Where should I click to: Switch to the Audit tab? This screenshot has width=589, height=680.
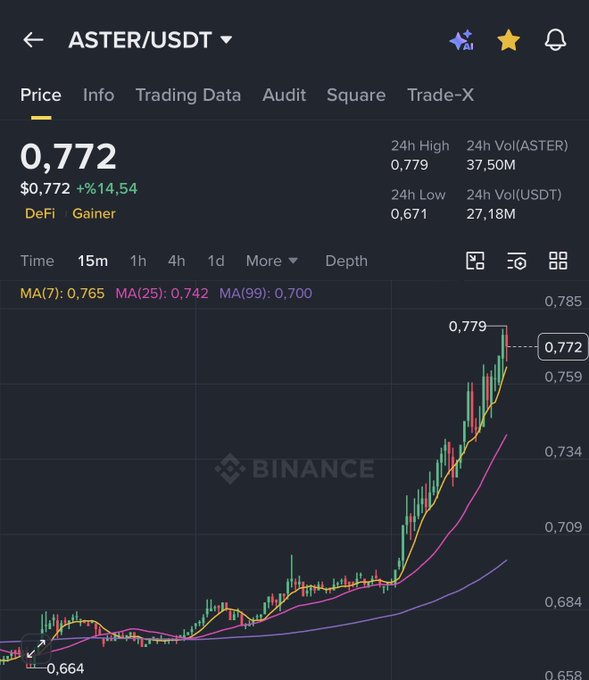click(x=284, y=95)
